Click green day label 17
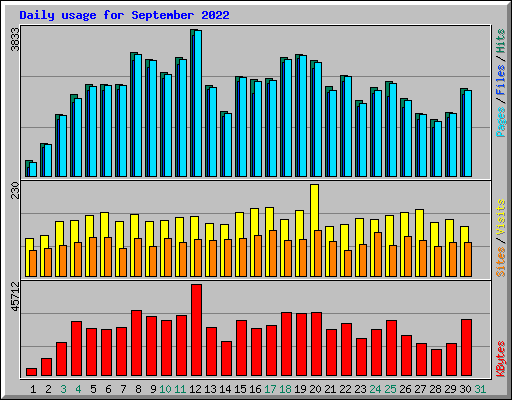Viewport: 512px width, 400px height. point(270,389)
